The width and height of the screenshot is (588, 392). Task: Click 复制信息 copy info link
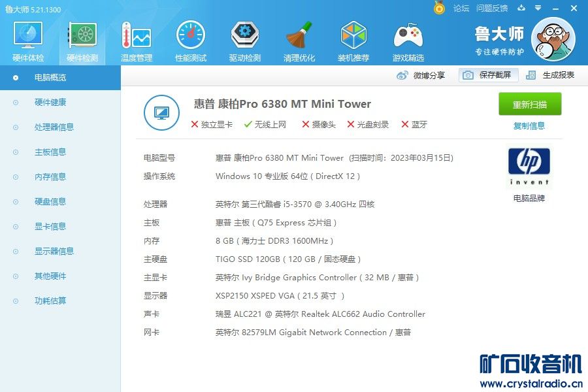tap(529, 125)
